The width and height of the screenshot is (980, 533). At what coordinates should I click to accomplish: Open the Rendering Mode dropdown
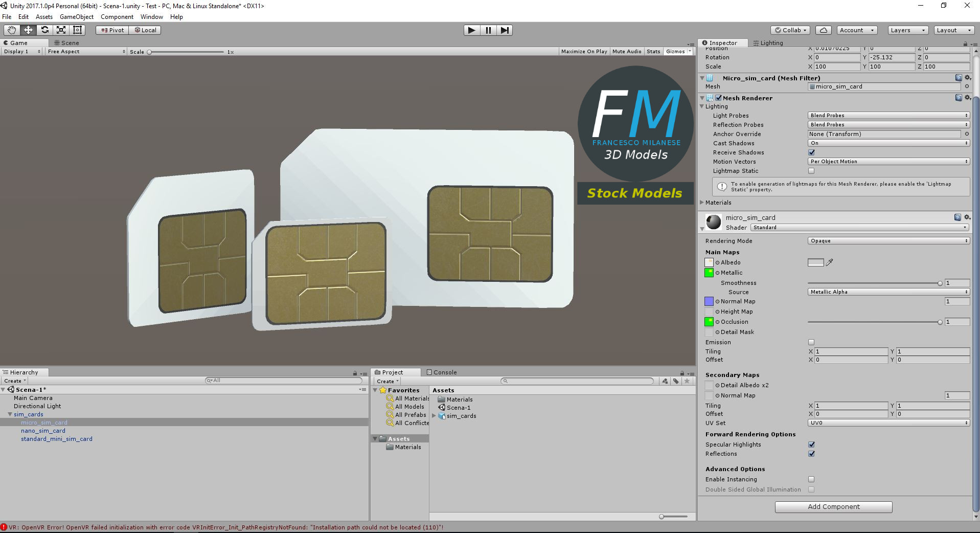click(888, 240)
